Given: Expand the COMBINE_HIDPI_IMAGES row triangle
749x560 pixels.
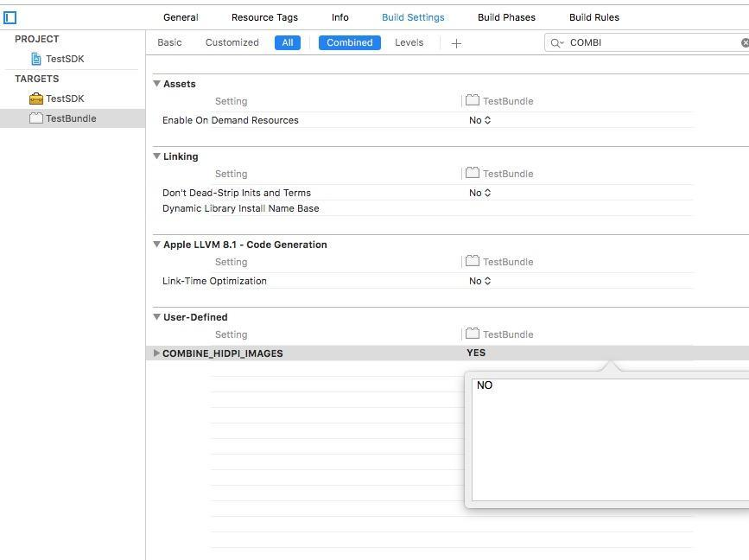Looking at the screenshot, I should click(156, 353).
